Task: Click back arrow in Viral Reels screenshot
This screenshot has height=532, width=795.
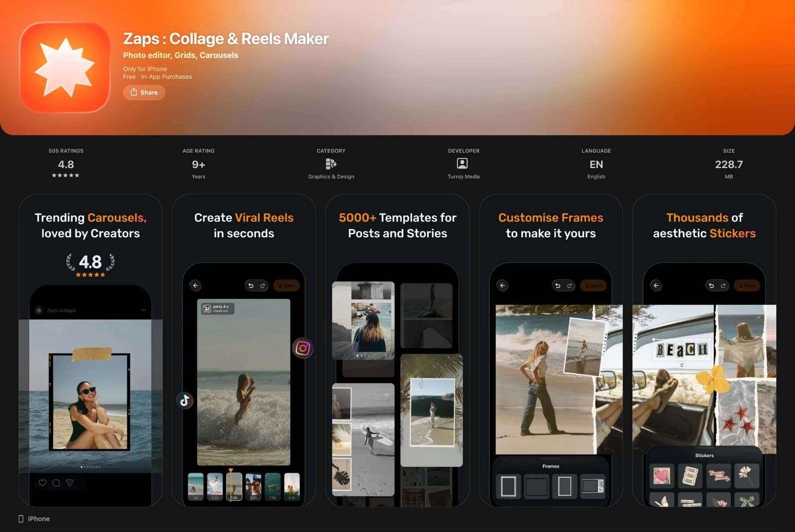Action: pyautogui.click(x=196, y=285)
